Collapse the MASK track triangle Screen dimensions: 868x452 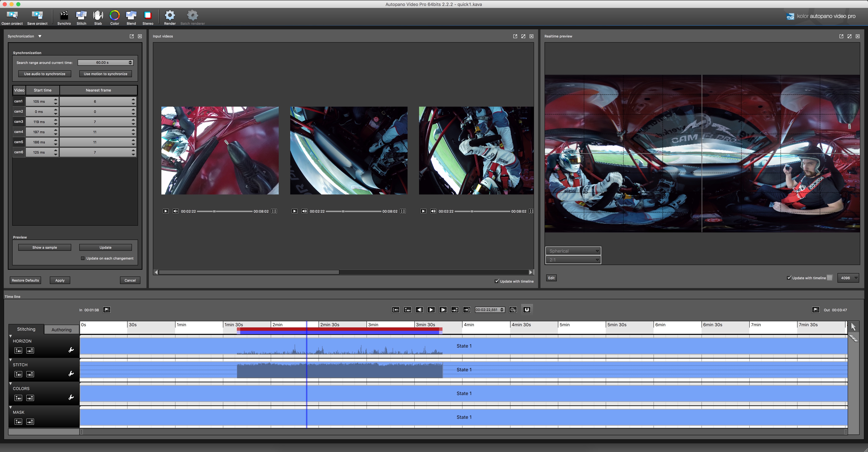11,407
